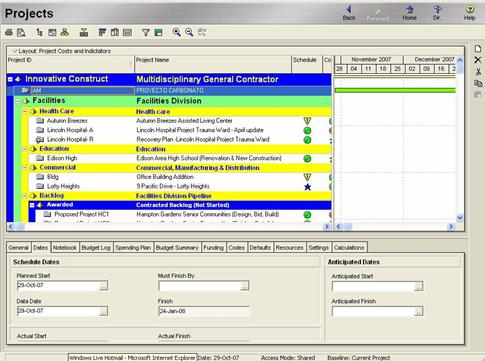Click the green Group and Sort icon
This screenshot has height=361, width=485.
pos(159,32)
